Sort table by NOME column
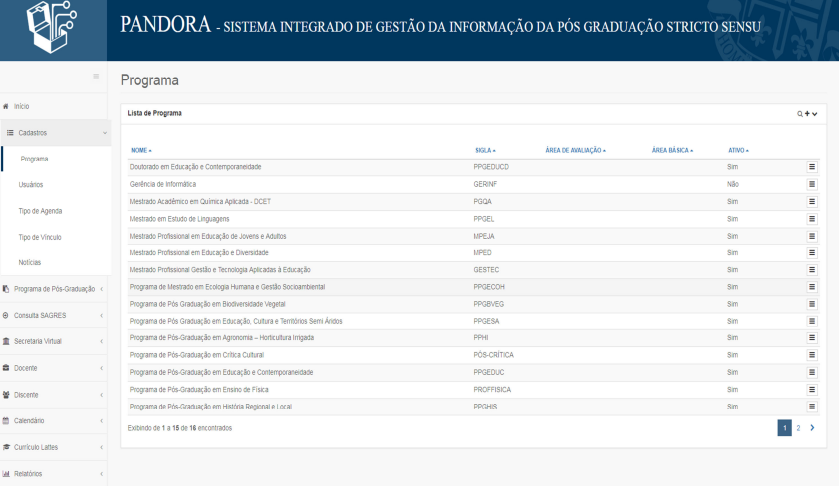Screen dimensions: 839x486 141,150
